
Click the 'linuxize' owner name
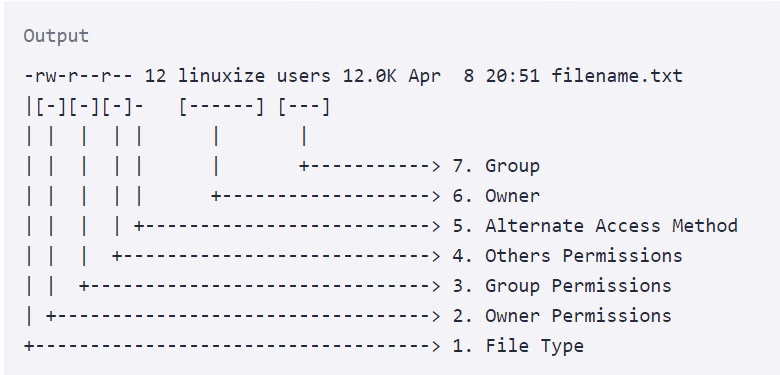pyautogui.click(x=221, y=76)
